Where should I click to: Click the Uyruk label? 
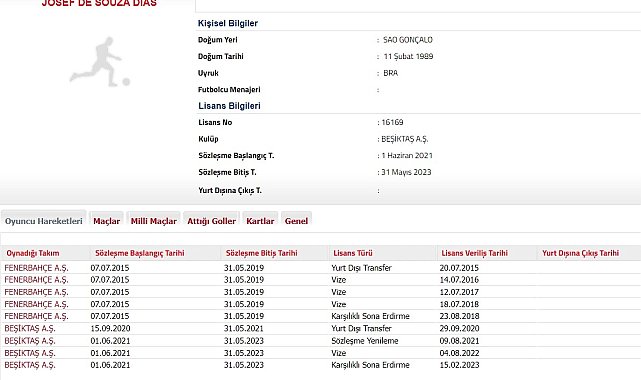click(x=208, y=73)
